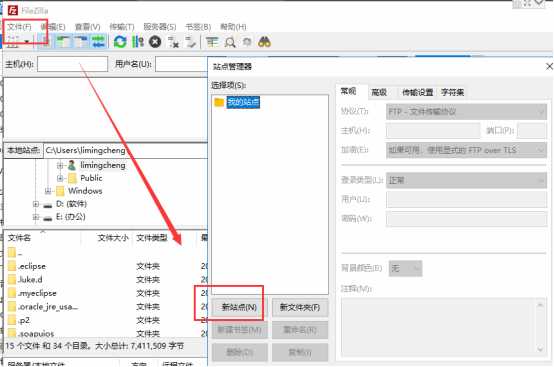The width and height of the screenshot is (554, 367).
Task: Open the Site Manager dropdown arrow in toolbar
Action: 27,42
